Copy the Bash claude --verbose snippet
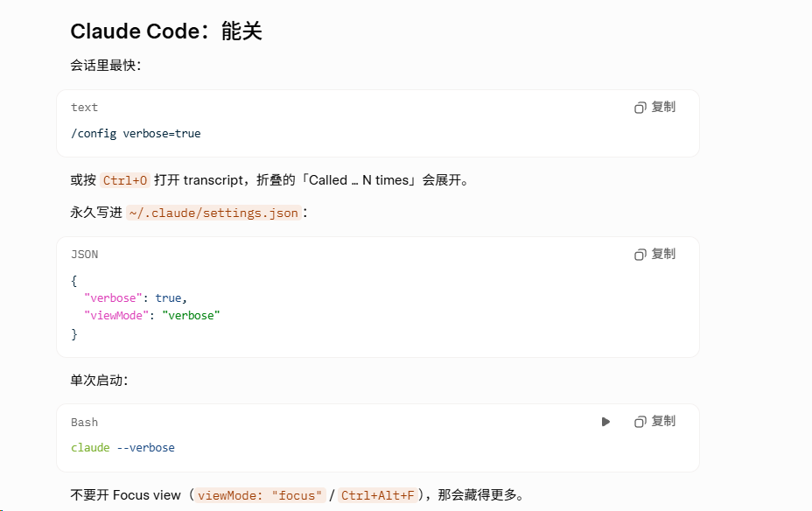 coord(654,422)
